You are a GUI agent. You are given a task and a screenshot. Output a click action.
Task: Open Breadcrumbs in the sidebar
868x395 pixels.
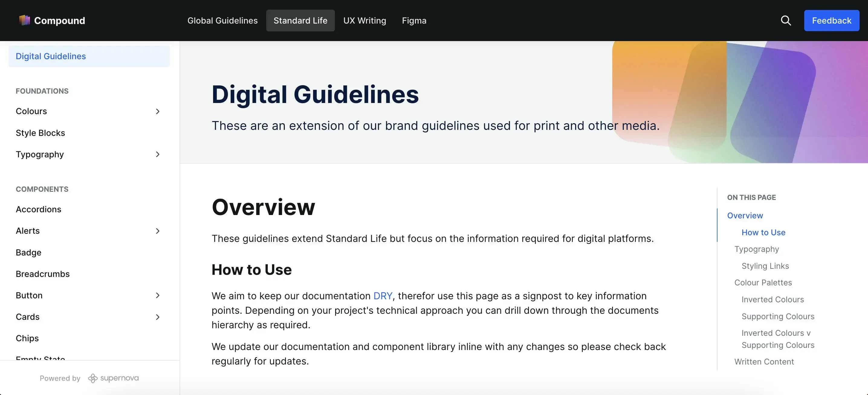point(43,274)
